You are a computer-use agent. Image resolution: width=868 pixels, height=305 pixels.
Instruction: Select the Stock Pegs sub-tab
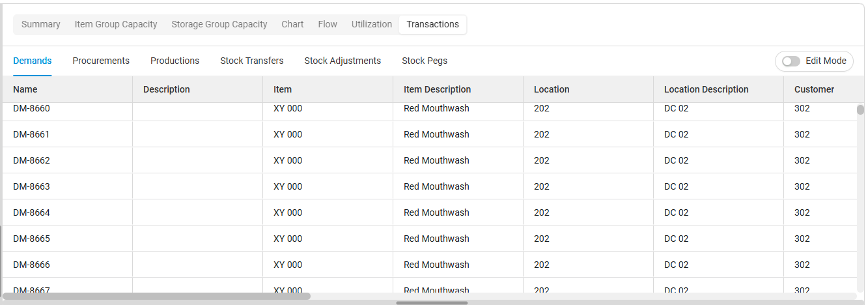(425, 61)
